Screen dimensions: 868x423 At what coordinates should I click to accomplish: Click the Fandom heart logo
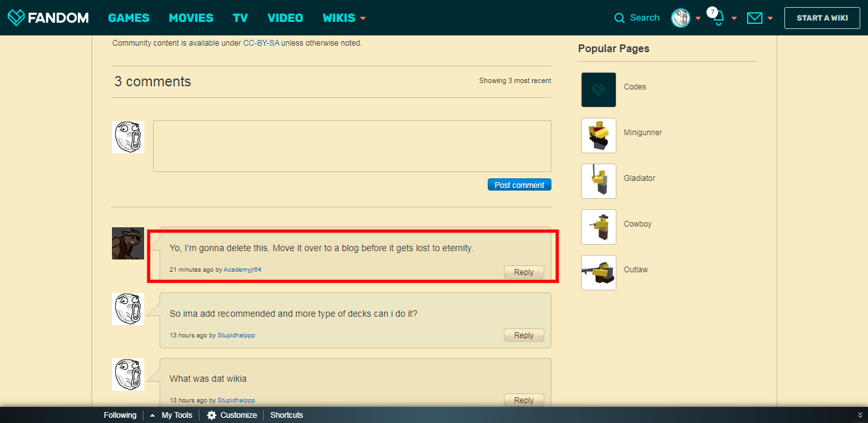click(x=17, y=18)
